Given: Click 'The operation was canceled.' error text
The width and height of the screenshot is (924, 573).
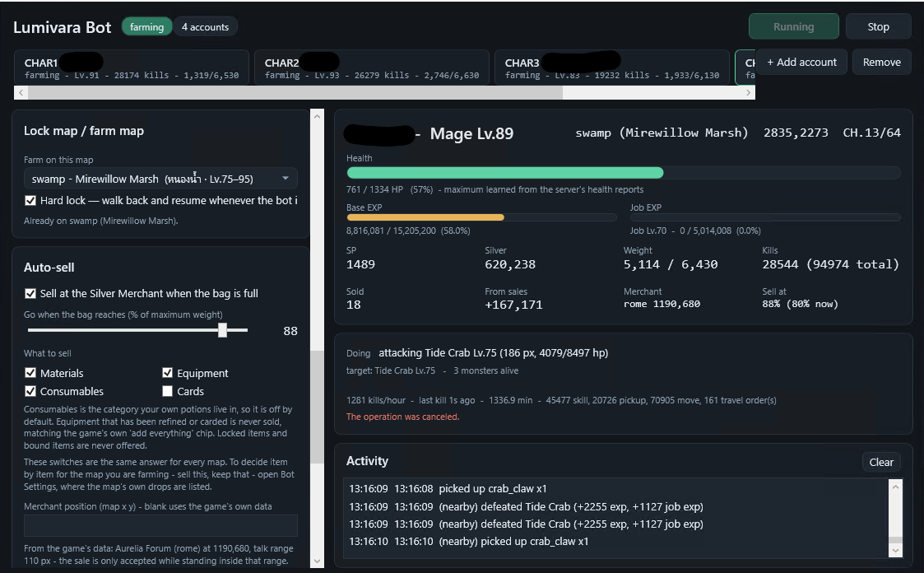Looking at the screenshot, I should click(402, 417).
